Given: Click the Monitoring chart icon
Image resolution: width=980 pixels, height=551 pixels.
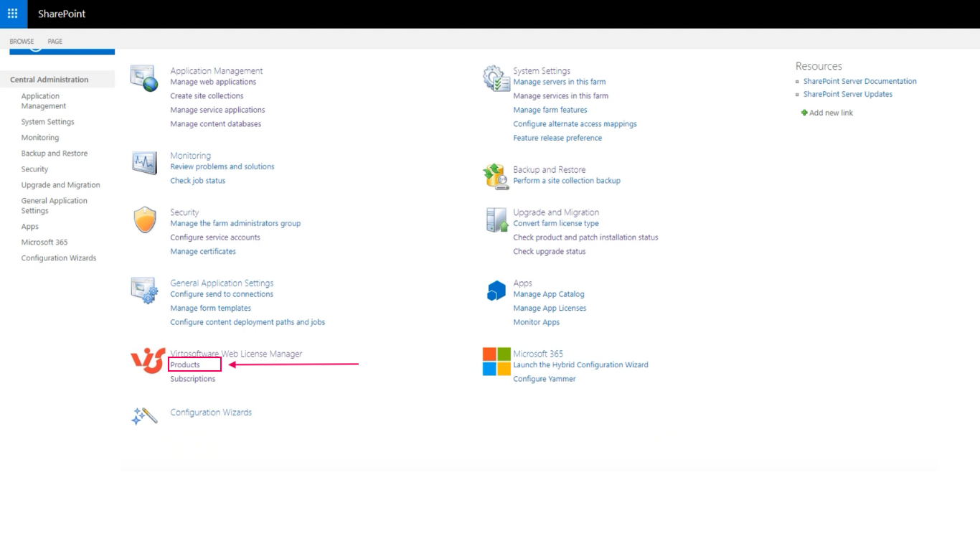Looking at the screenshot, I should pyautogui.click(x=143, y=163).
